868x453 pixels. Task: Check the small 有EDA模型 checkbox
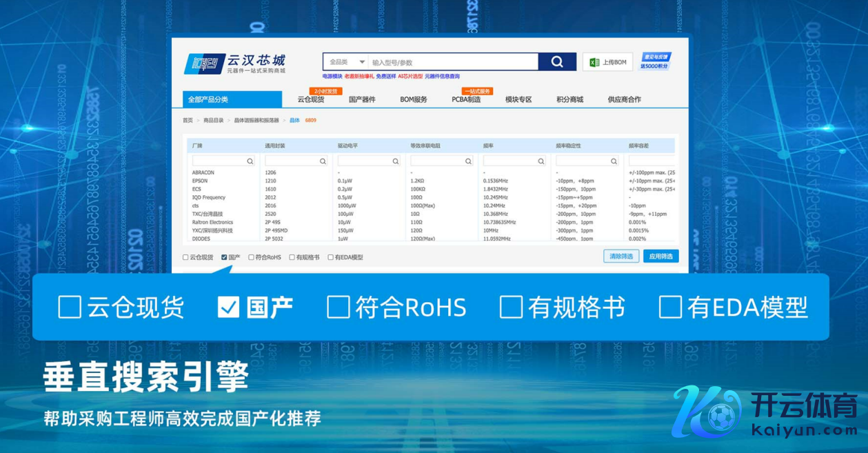pyautogui.click(x=330, y=257)
